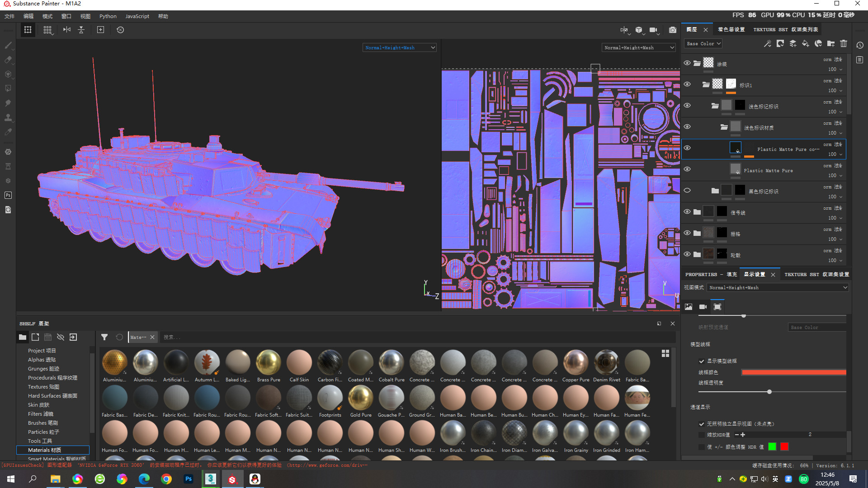Viewport: 868px width, 488px height.
Task: Click the trash icon to delete layer
Action: coord(844,44)
